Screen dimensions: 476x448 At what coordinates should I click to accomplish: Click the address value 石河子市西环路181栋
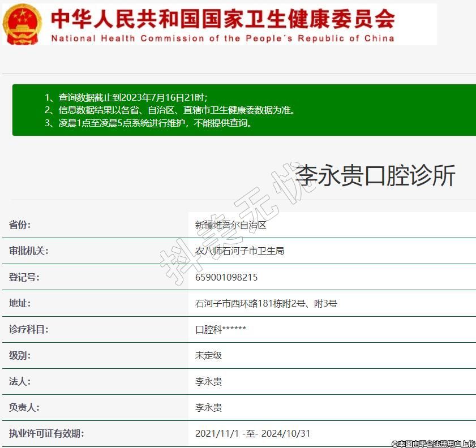tap(266, 303)
